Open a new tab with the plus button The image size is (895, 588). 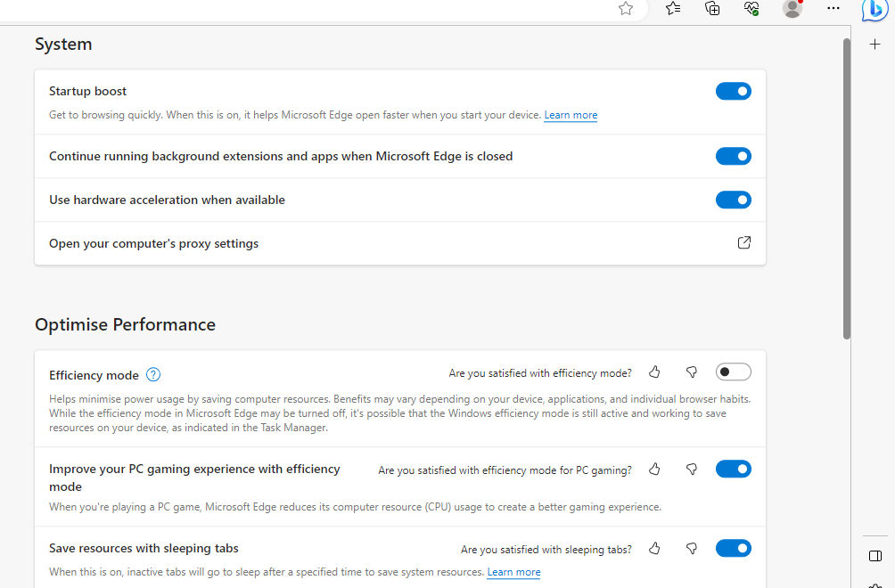(x=874, y=43)
